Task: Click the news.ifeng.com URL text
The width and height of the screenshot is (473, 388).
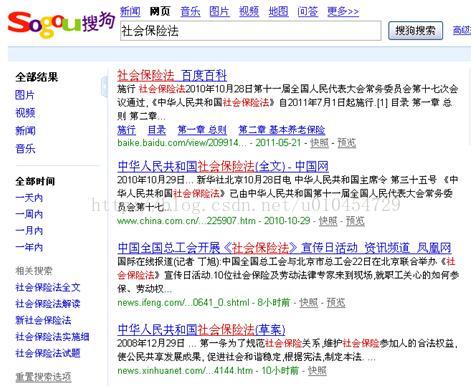Action: tap(183, 303)
